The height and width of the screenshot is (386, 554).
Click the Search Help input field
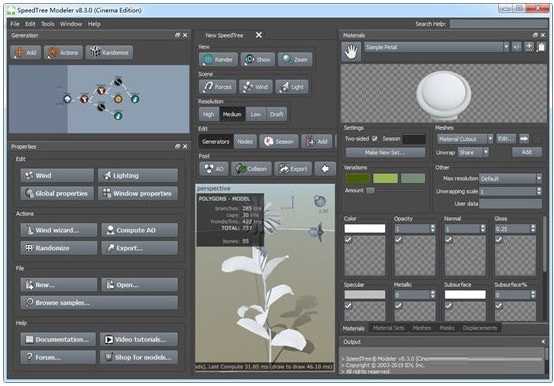(499, 24)
